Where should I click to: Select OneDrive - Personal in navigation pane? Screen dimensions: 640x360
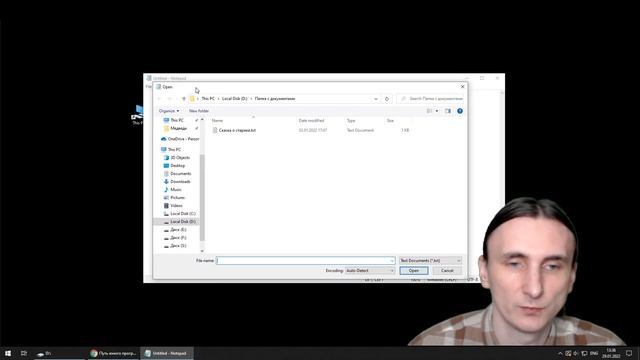coord(180,139)
